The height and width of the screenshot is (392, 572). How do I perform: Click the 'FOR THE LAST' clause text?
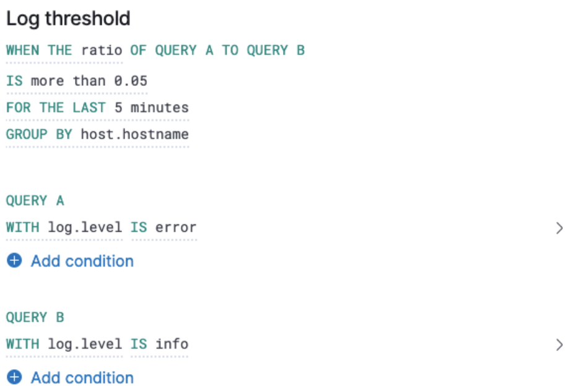click(x=54, y=107)
